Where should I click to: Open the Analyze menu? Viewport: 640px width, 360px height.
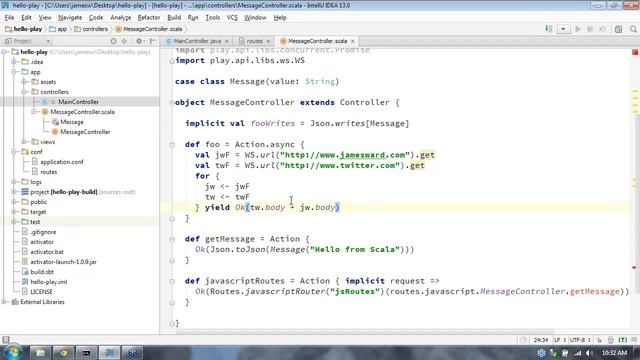[120, 18]
